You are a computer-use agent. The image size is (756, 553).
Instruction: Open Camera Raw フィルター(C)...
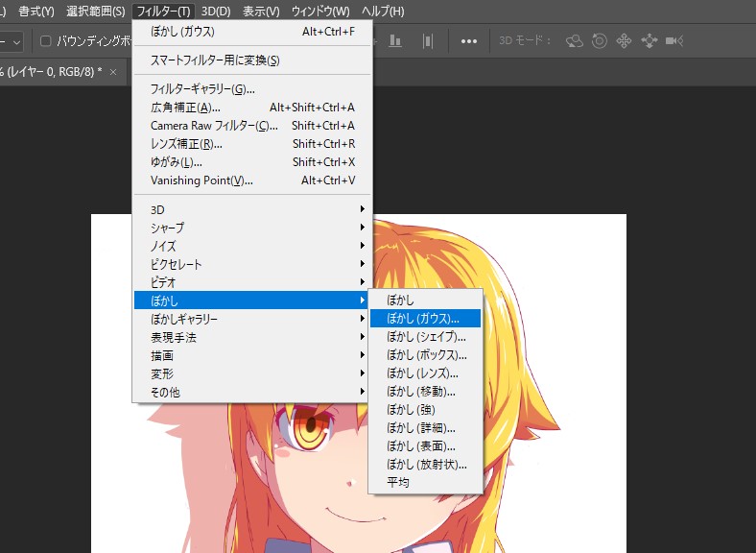[252, 126]
